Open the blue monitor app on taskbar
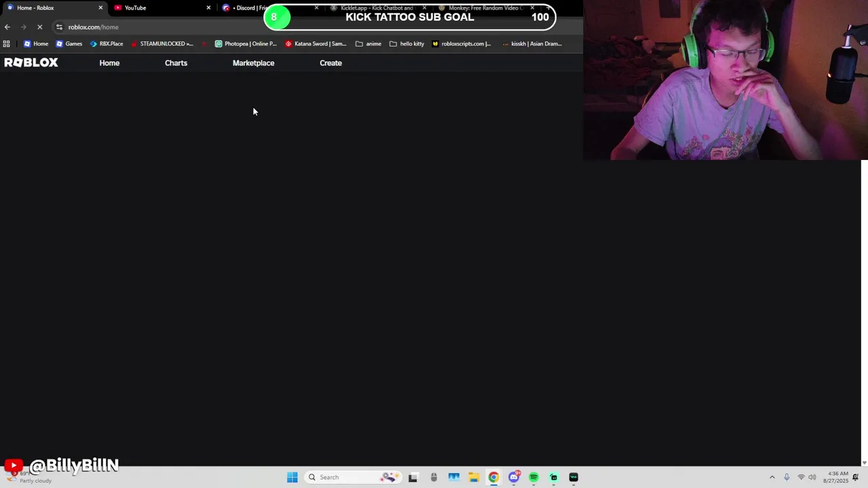Image resolution: width=868 pixels, height=488 pixels. [x=454, y=477]
